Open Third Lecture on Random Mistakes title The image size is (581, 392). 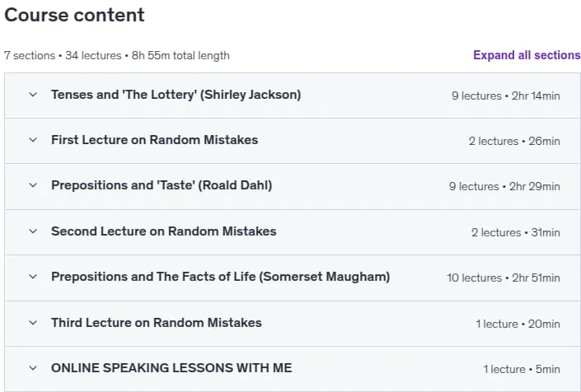pos(157,323)
